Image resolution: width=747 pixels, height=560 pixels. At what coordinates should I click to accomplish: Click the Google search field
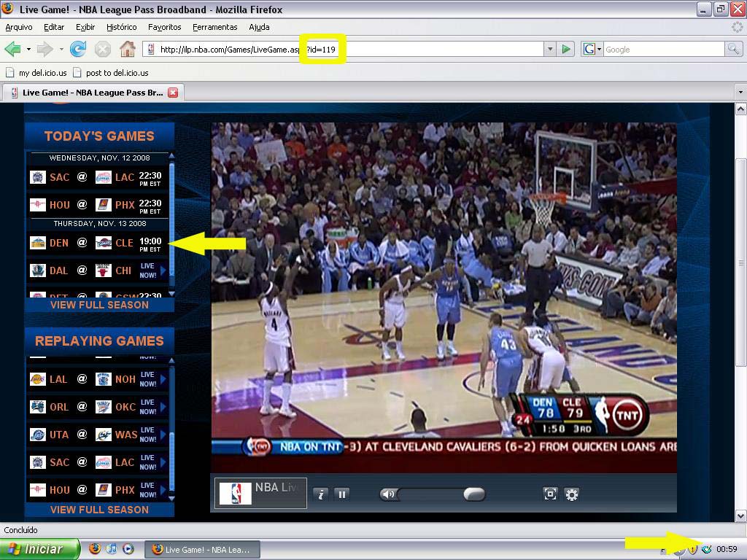(x=664, y=49)
